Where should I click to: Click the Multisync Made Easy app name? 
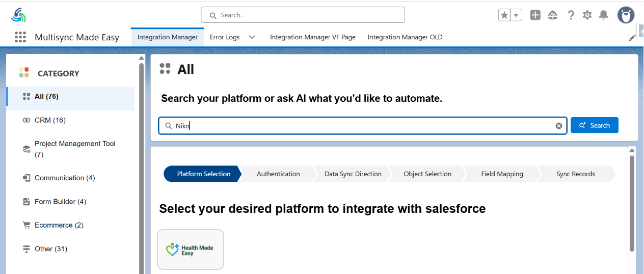[77, 37]
